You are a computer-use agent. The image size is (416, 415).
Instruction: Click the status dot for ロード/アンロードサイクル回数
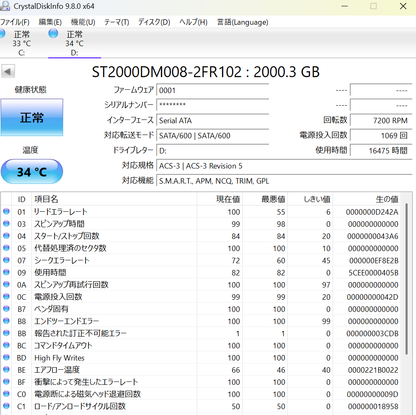[6, 406]
